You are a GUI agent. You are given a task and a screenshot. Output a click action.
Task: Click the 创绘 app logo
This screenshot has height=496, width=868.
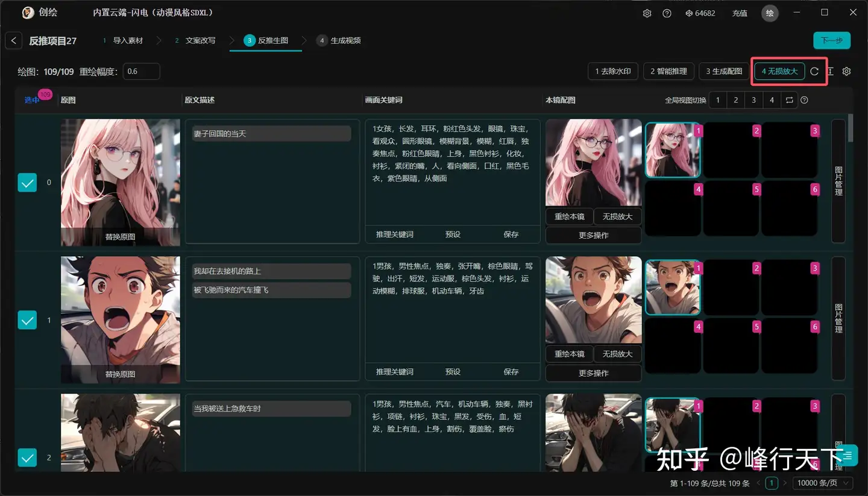point(28,13)
